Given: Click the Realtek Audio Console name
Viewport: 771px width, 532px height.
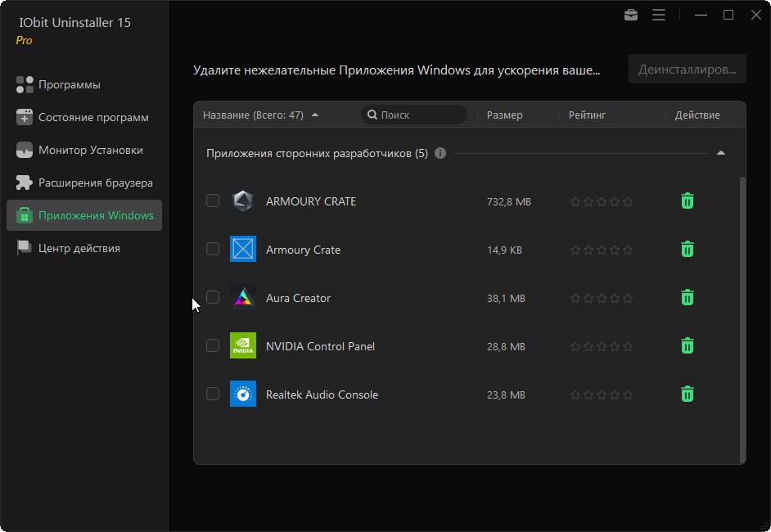Looking at the screenshot, I should click(x=322, y=394).
